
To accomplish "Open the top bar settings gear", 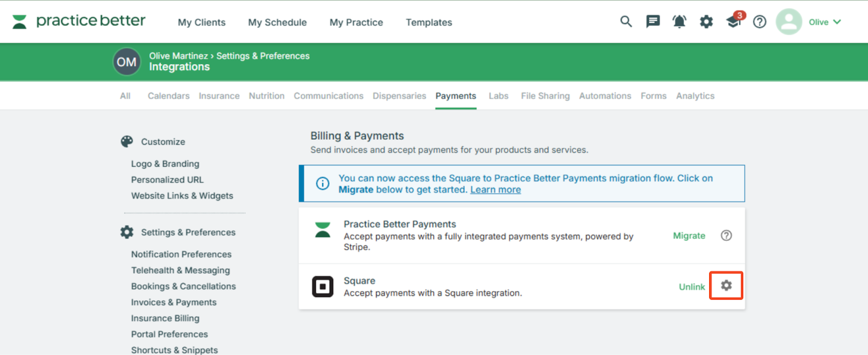I will pyautogui.click(x=706, y=22).
